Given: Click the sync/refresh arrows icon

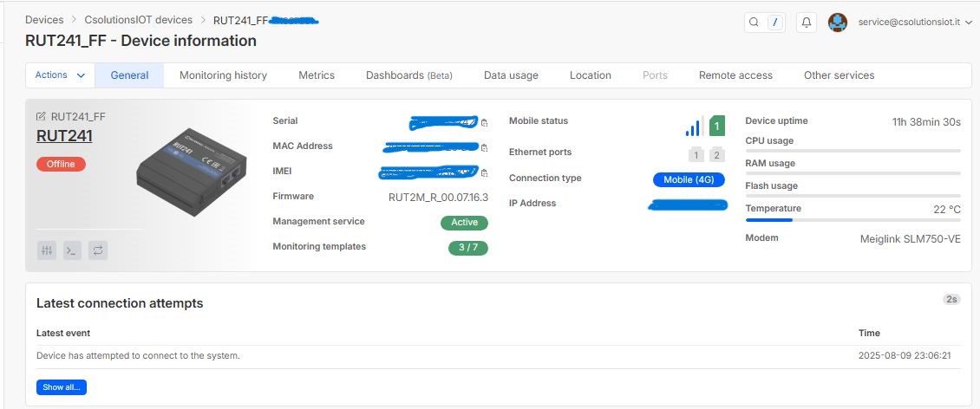Looking at the screenshot, I should click(98, 250).
